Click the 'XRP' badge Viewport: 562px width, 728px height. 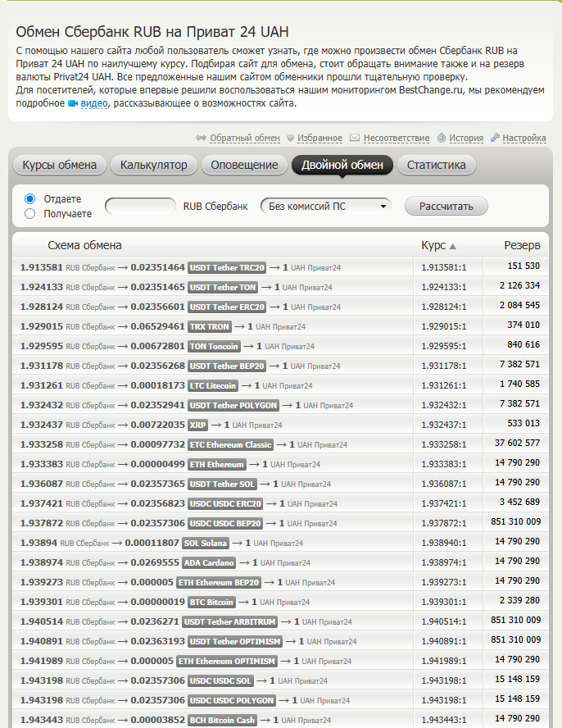197,425
